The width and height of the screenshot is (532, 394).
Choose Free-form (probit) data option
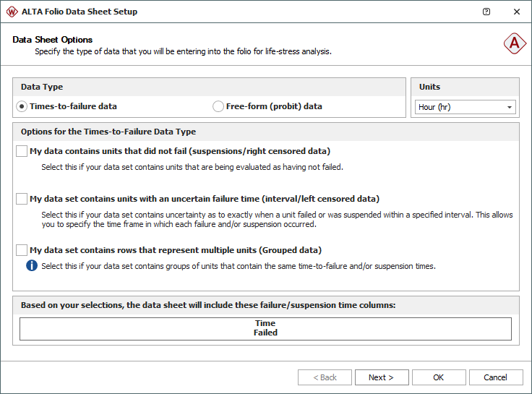(x=218, y=106)
